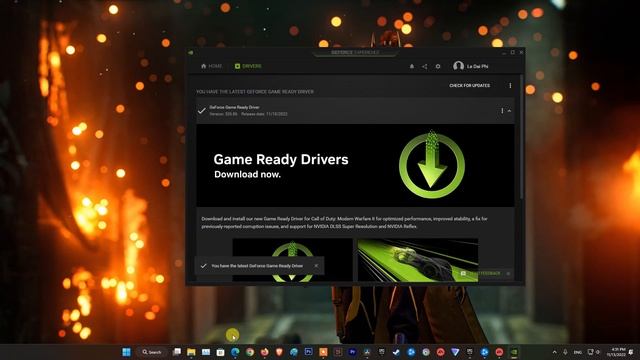Open the green race car thumbnail

click(x=418, y=260)
